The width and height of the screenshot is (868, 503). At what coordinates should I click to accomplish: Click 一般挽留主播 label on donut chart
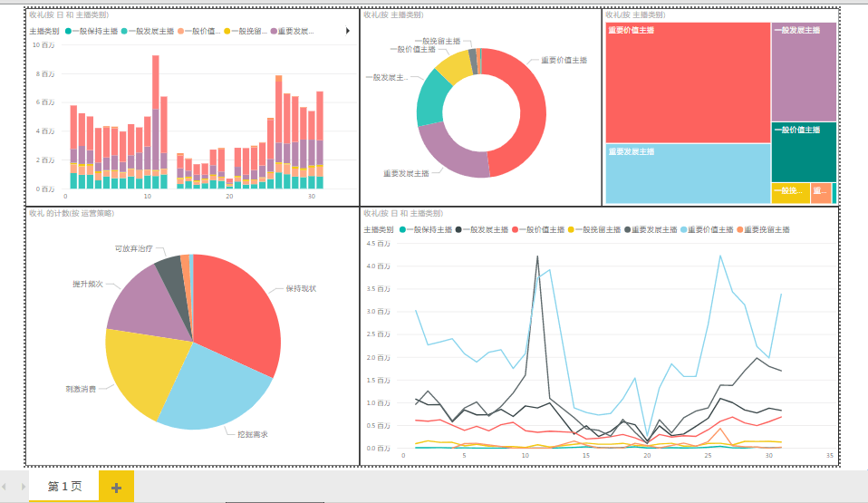438,41
